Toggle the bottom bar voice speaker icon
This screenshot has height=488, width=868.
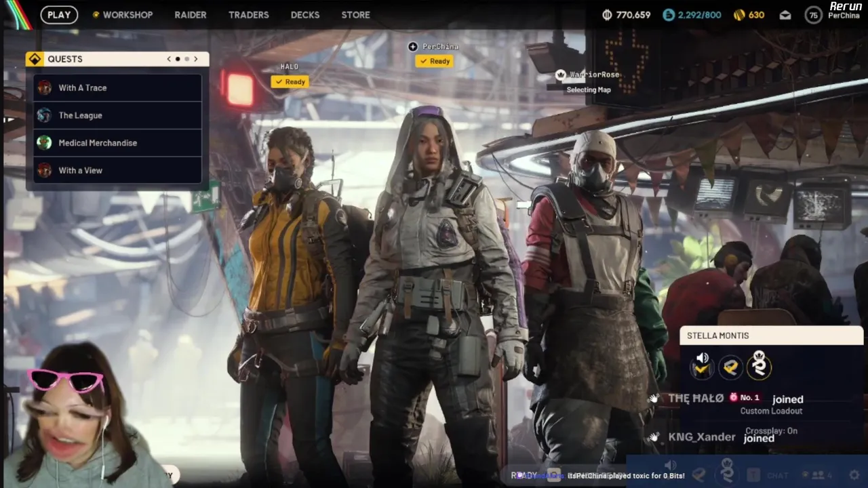pos(671,466)
